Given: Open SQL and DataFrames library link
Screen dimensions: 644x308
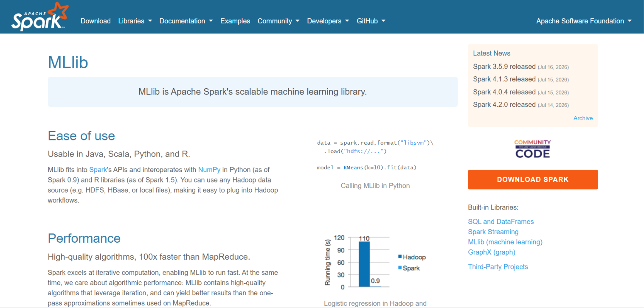Looking at the screenshot, I should tap(501, 221).
